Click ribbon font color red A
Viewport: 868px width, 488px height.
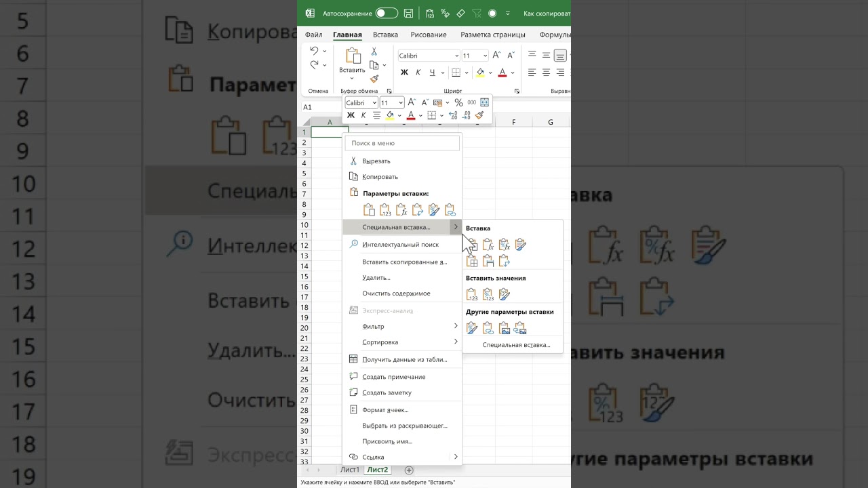pyautogui.click(x=502, y=73)
